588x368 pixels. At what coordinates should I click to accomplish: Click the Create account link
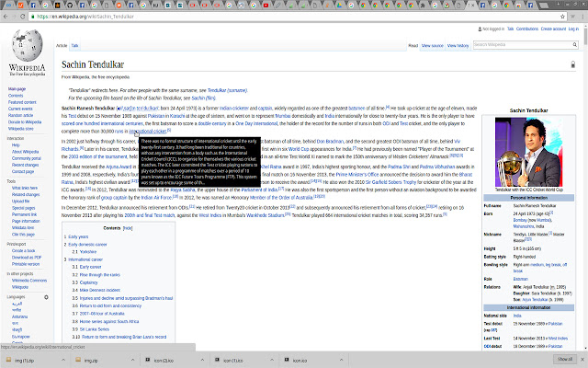pos(552,29)
